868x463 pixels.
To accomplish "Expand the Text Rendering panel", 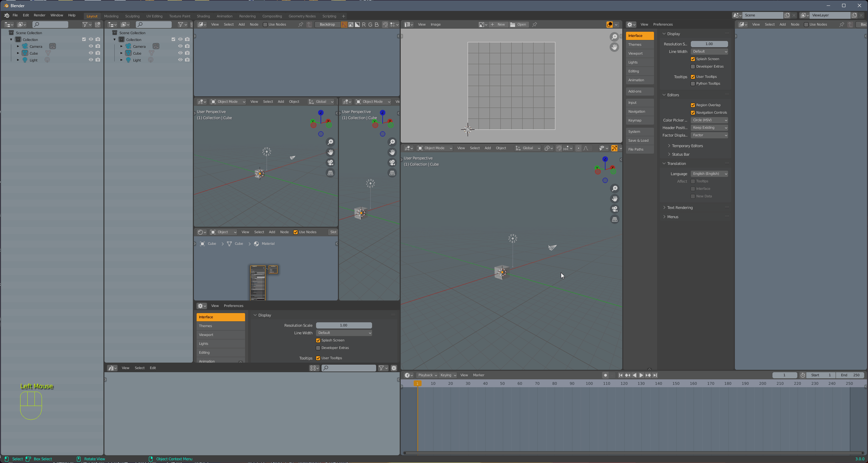I will (x=680, y=208).
